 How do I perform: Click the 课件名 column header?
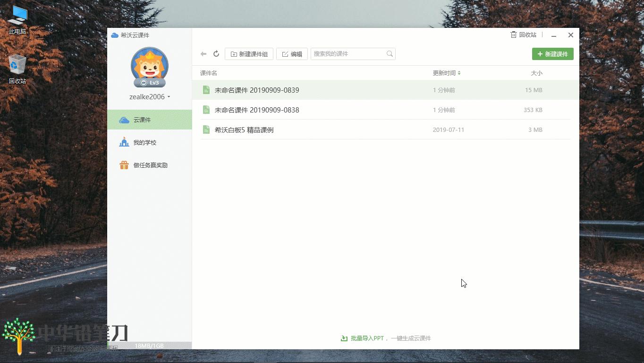point(208,73)
